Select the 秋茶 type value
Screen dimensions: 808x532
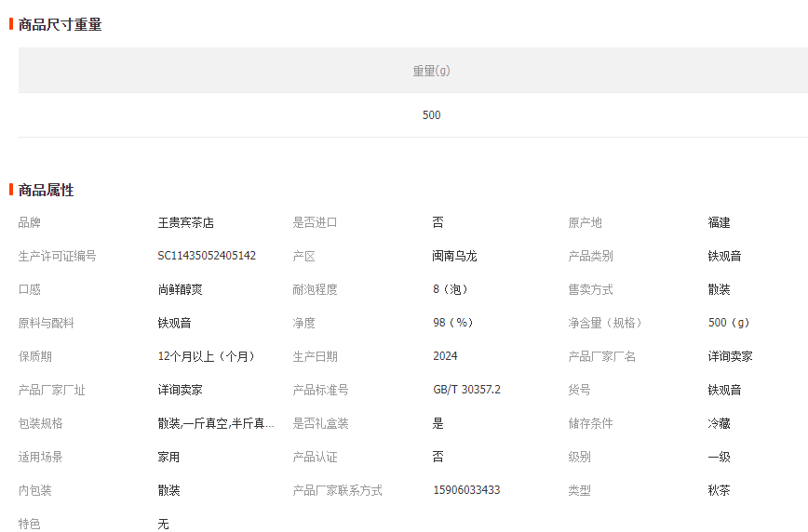click(719, 490)
